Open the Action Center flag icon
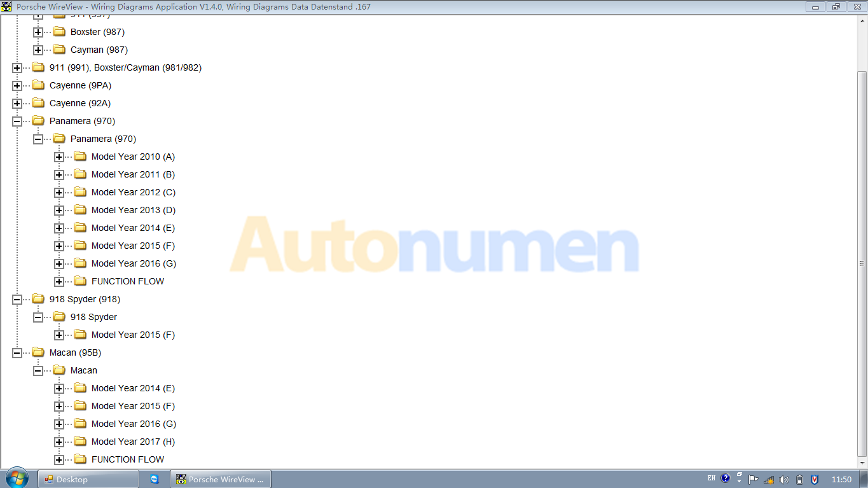The height and width of the screenshot is (488, 868). pos(754,480)
